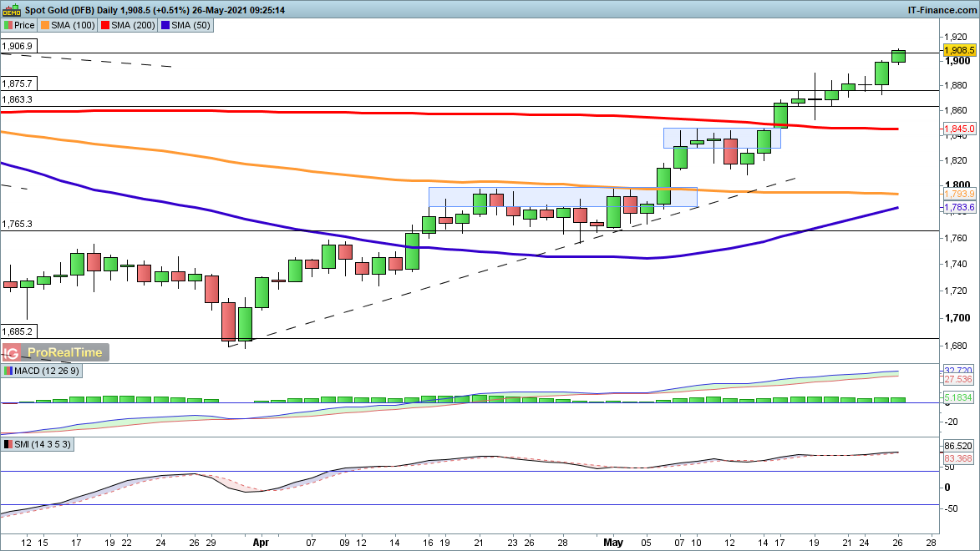Click the MACD (12 26 9) indicator icon
This screenshot has width=980, height=551.
click(8, 371)
